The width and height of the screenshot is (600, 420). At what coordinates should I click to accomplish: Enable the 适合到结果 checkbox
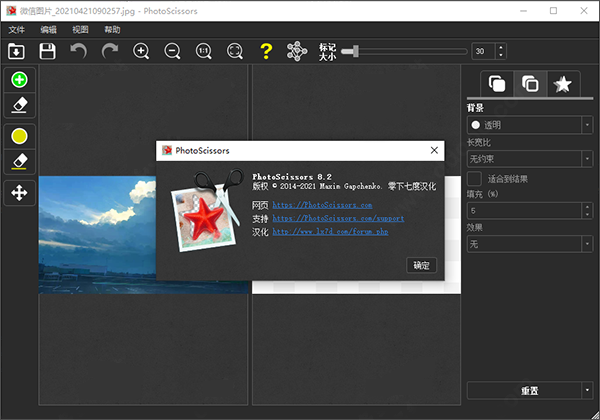[x=476, y=177]
